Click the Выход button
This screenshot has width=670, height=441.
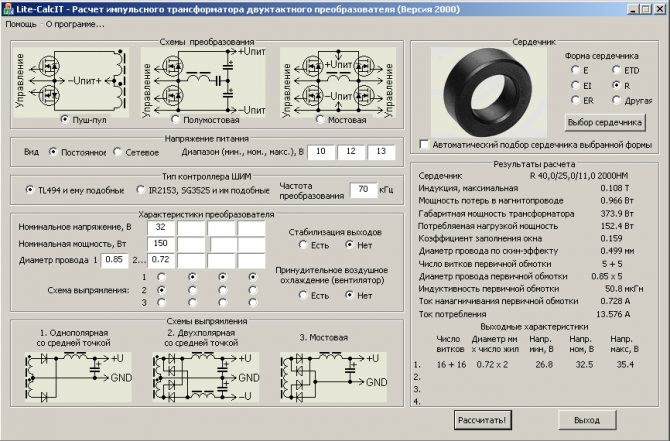tap(587, 420)
